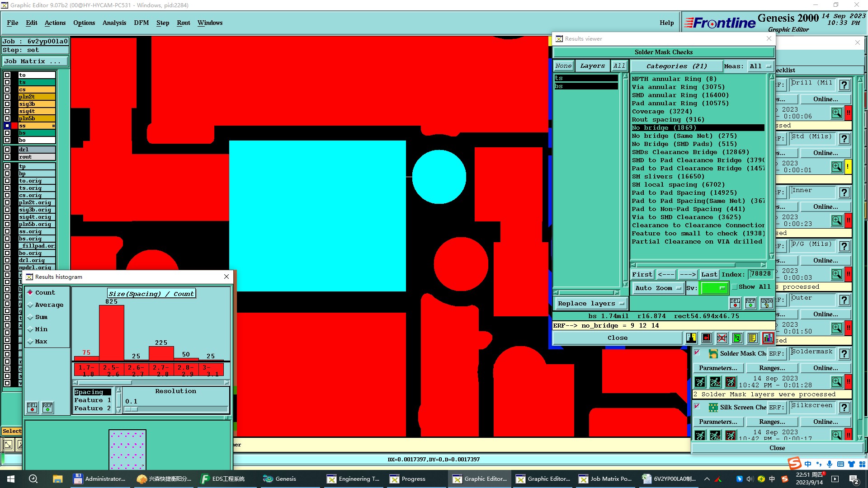Click the magnifier icon in Solder Mask Check row
Screen dimensions: 868x488
tap(836, 382)
